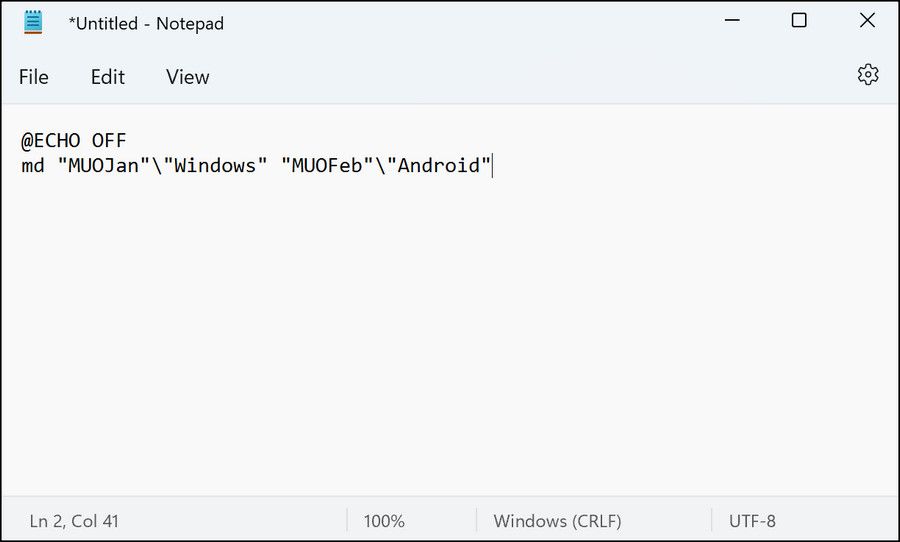Click the UTF-8 encoding indicator

(x=752, y=521)
